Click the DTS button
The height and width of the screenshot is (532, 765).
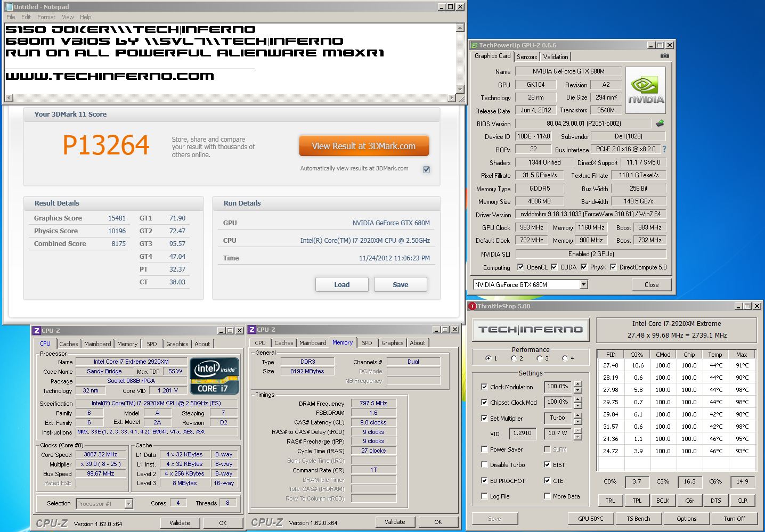click(x=716, y=501)
